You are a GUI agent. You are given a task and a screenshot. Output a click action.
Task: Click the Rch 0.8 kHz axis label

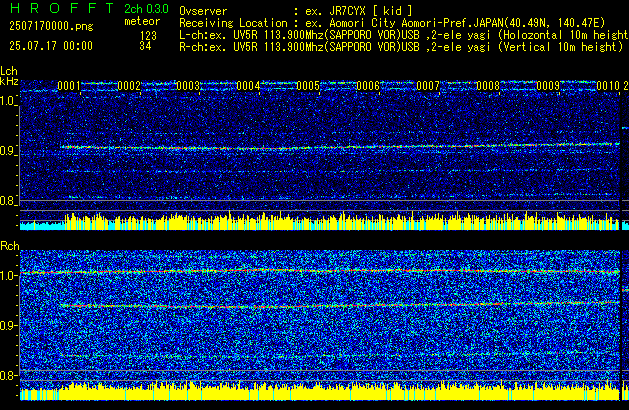pyautogui.click(x=8, y=375)
